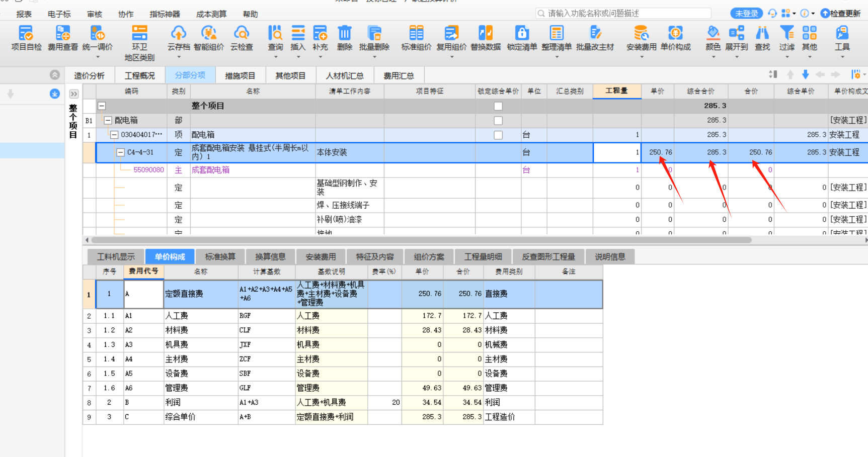
Task: Open 云存档 cloud archive
Action: [x=179, y=39]
